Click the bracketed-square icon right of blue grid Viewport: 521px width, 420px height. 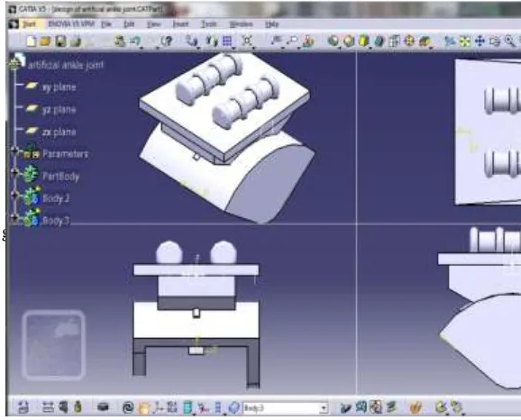tap(247, 41)
